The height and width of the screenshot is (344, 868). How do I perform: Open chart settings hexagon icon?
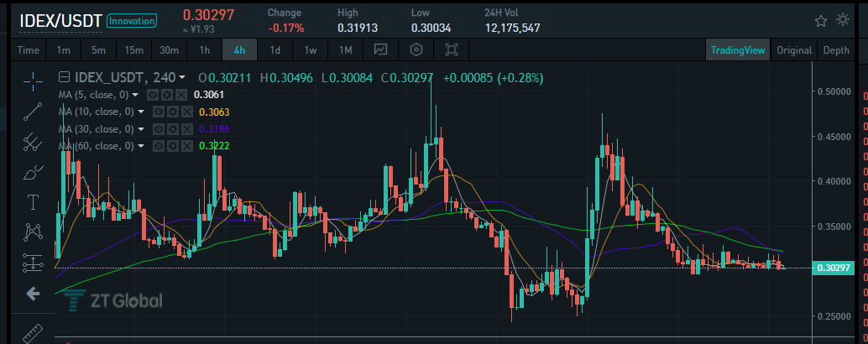[x=416, y=50]
